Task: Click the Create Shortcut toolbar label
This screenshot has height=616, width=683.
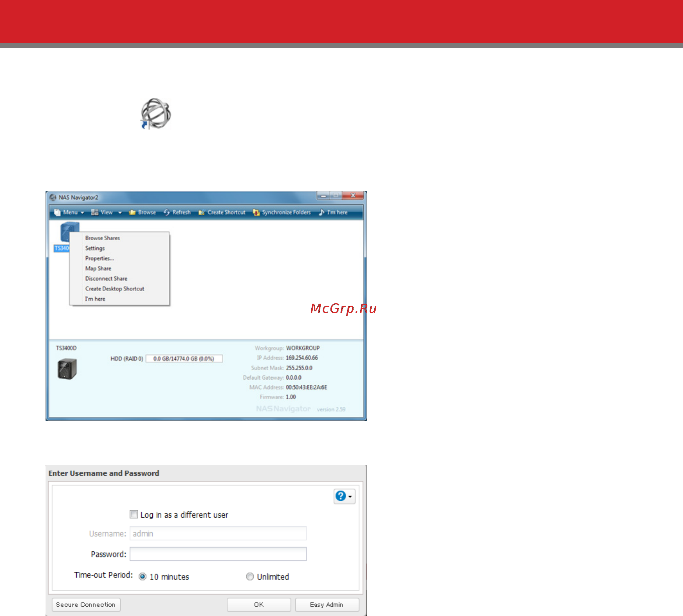Action: click(x=226, y=212)
